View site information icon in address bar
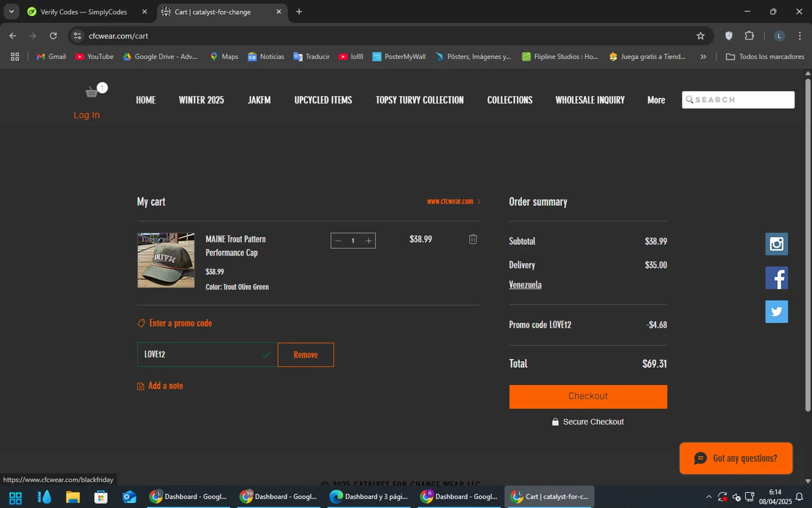 (77, 36)
